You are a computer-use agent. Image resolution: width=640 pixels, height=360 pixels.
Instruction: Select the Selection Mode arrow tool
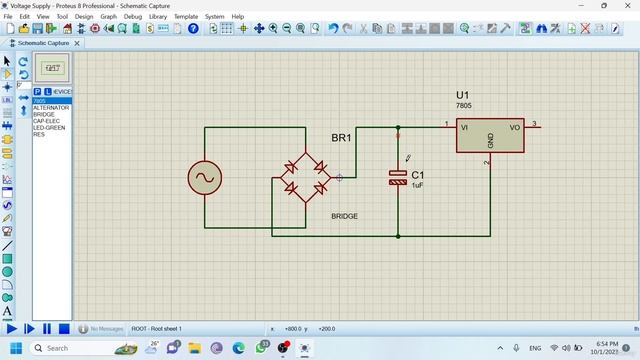click(7, 61)
